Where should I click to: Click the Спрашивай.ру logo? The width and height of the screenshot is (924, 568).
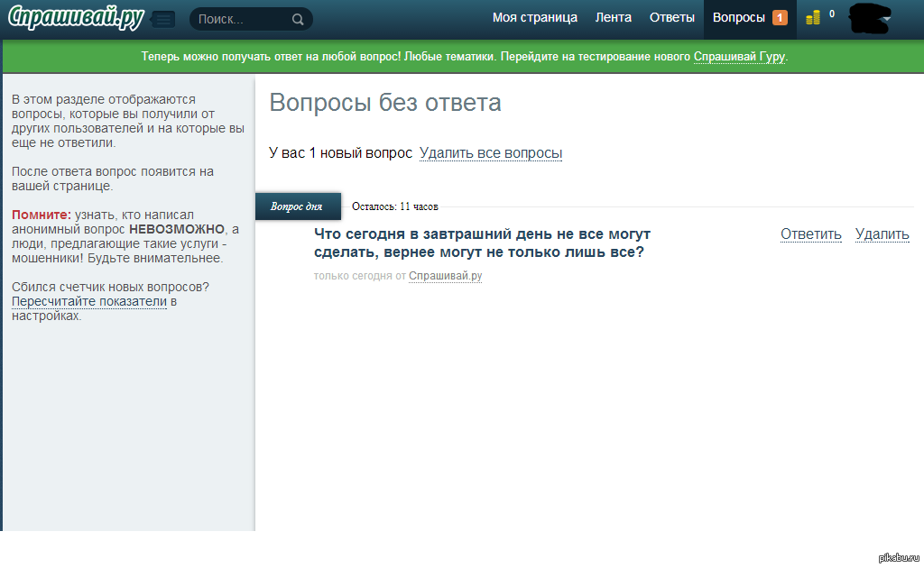[75, 18]
